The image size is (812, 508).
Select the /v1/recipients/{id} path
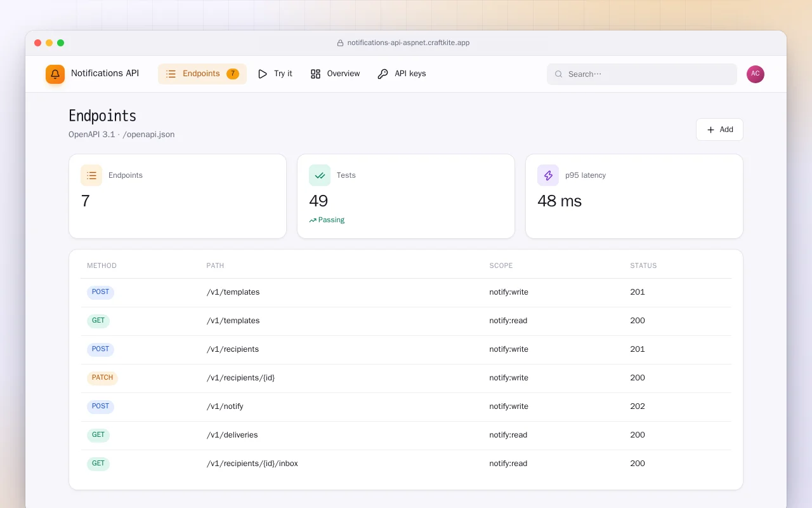pyautogui.click(x=240, y=378)
